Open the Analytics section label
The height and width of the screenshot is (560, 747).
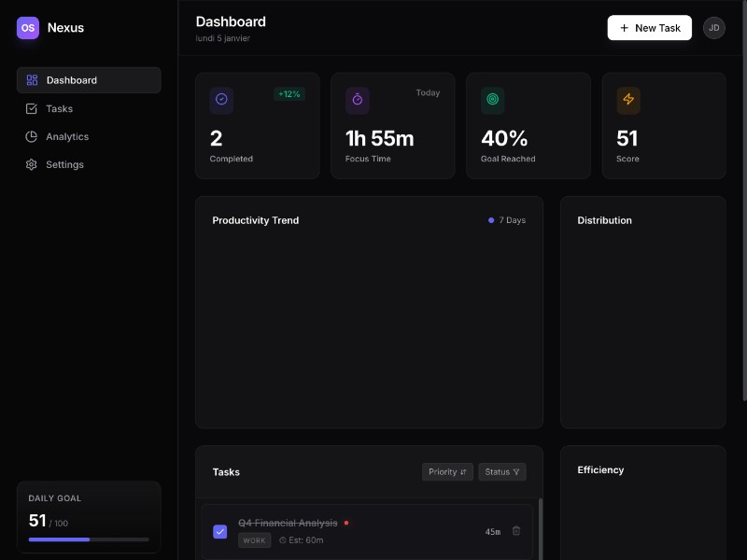(67, 136)
